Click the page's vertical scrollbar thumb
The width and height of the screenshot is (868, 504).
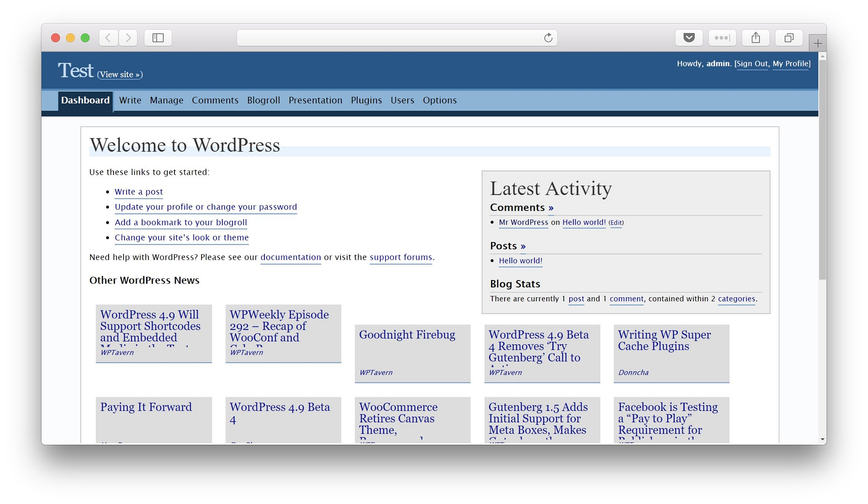pos(822,170)
